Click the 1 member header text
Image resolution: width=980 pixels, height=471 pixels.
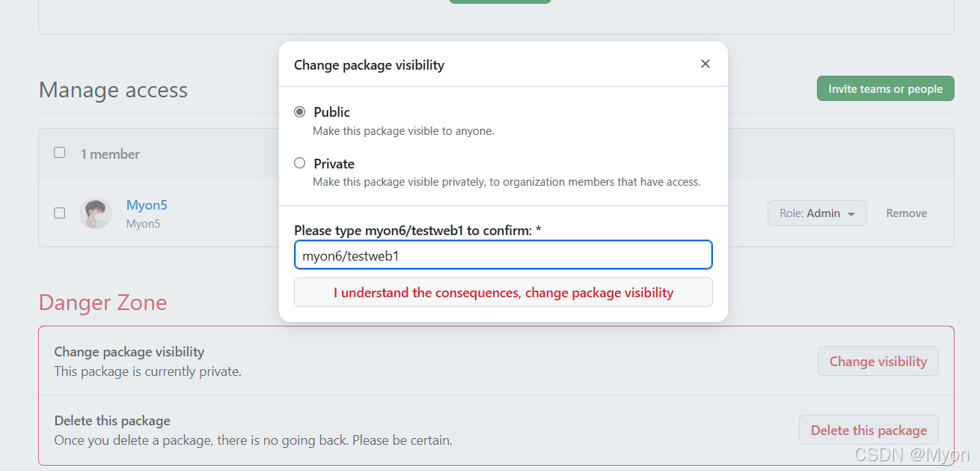tap(110, 154)
